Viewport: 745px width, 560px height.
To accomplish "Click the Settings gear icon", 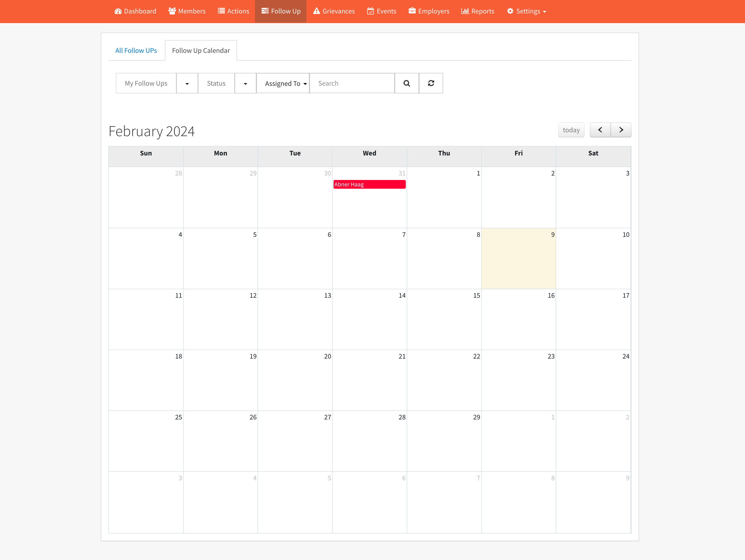I will pyautogui.click(x=510, y=11).
